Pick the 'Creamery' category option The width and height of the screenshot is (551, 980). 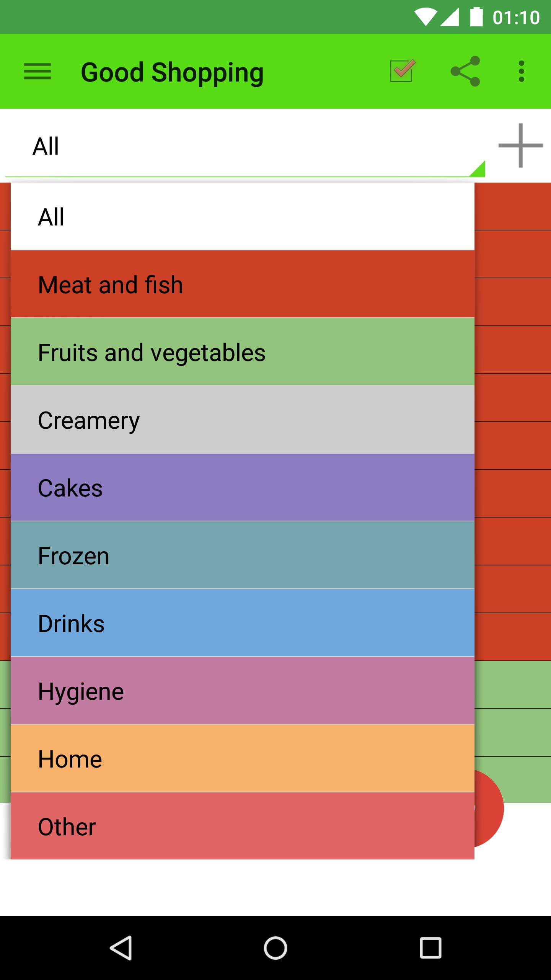click(x=243, y=420)
